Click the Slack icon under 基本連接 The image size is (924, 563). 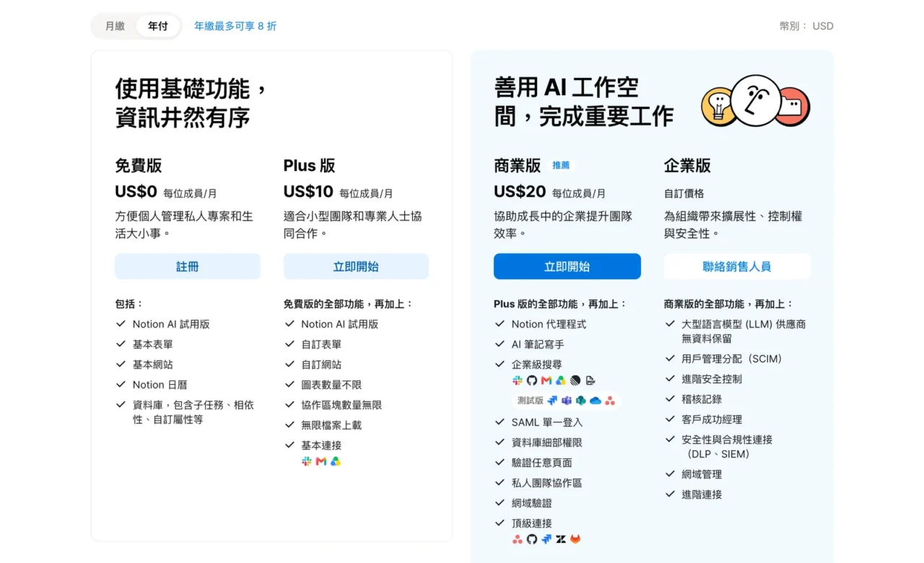(x=307, y=461)
